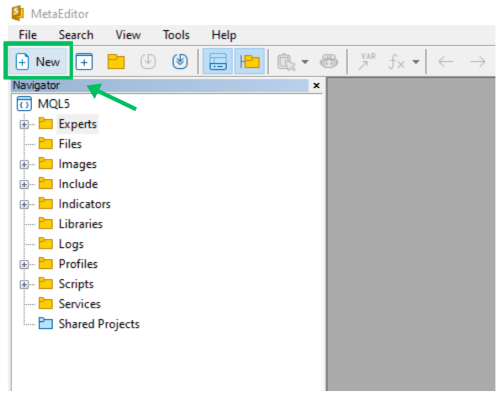This screenshot has height=396, width=500.
Task: Select the Logs folder label
Action: click(71, 244)
